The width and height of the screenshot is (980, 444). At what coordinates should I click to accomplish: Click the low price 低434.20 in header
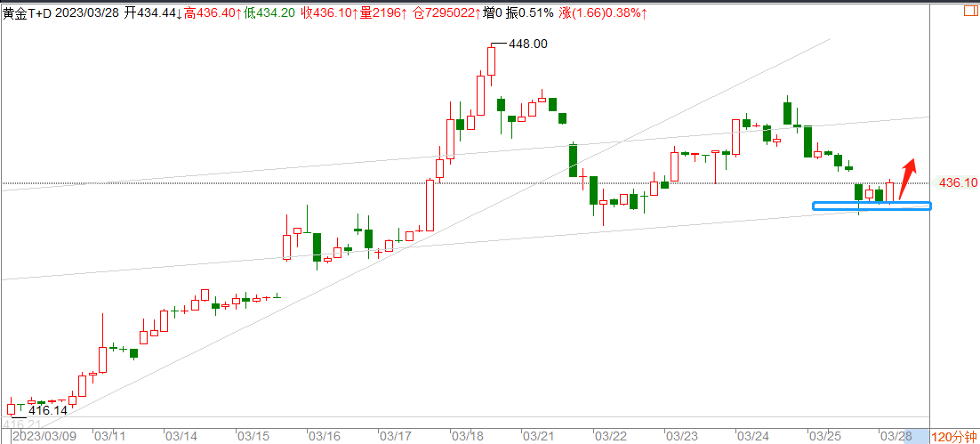pyautogui.click(x=269, y=12)
